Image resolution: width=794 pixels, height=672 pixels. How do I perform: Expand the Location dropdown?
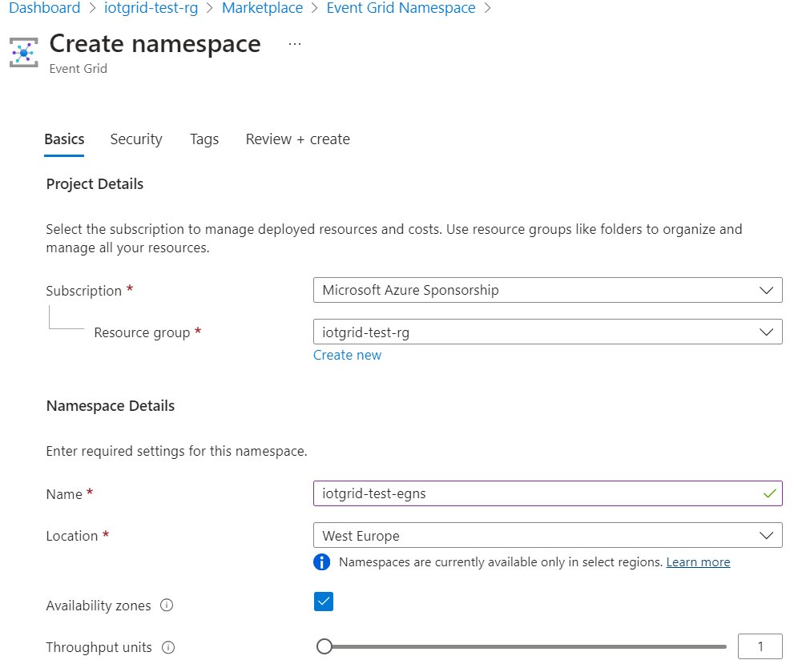tap(547, 536)
